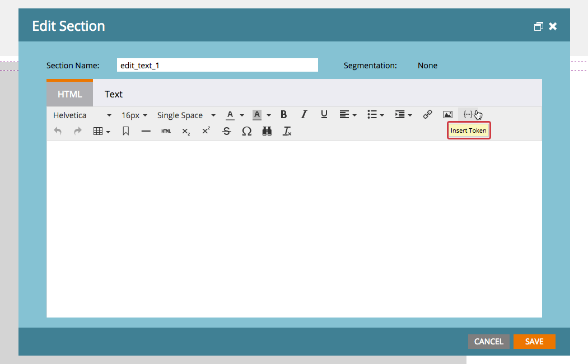588x364 pixels.
Task: Insert a horizontal line
Action: (146, 131)
